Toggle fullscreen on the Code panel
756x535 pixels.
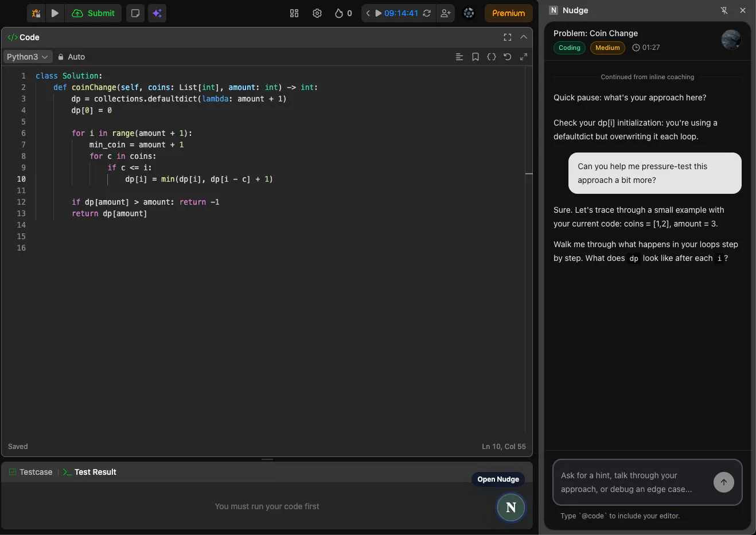point(508,37)
